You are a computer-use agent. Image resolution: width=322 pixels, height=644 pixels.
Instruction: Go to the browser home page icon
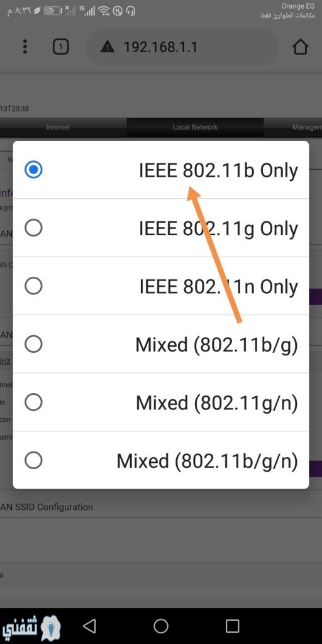pyautogui.click(x=300, y=47)
